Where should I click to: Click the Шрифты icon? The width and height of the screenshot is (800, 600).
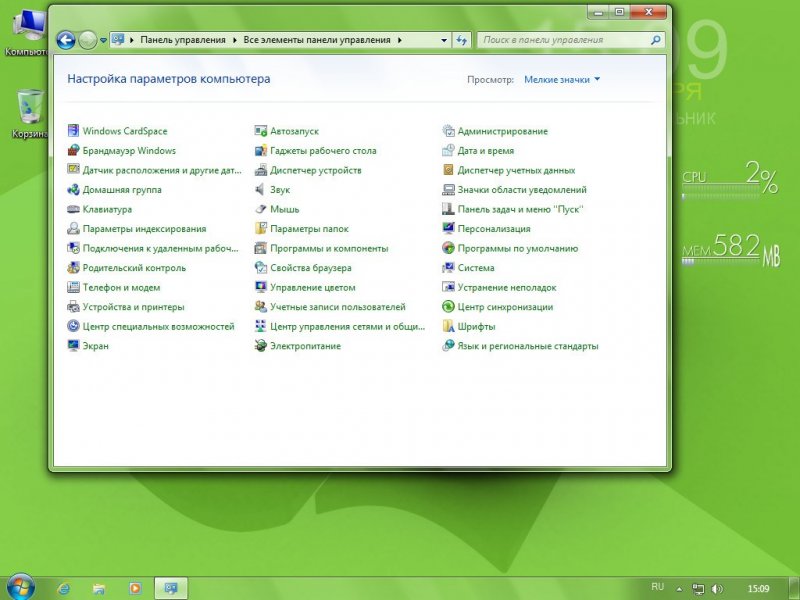click(448, 327)
